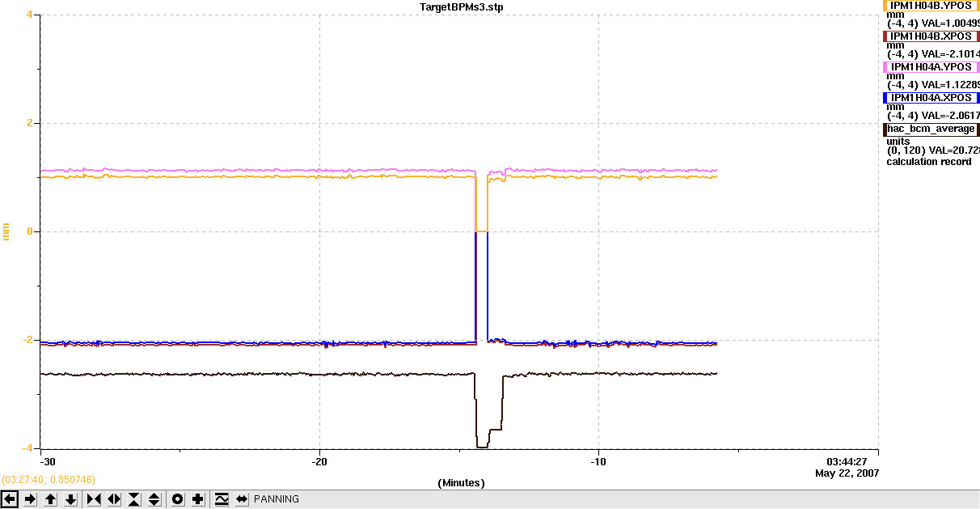Click the waveform auto-scale toolbar icon
980x509 pixels.
221,499
